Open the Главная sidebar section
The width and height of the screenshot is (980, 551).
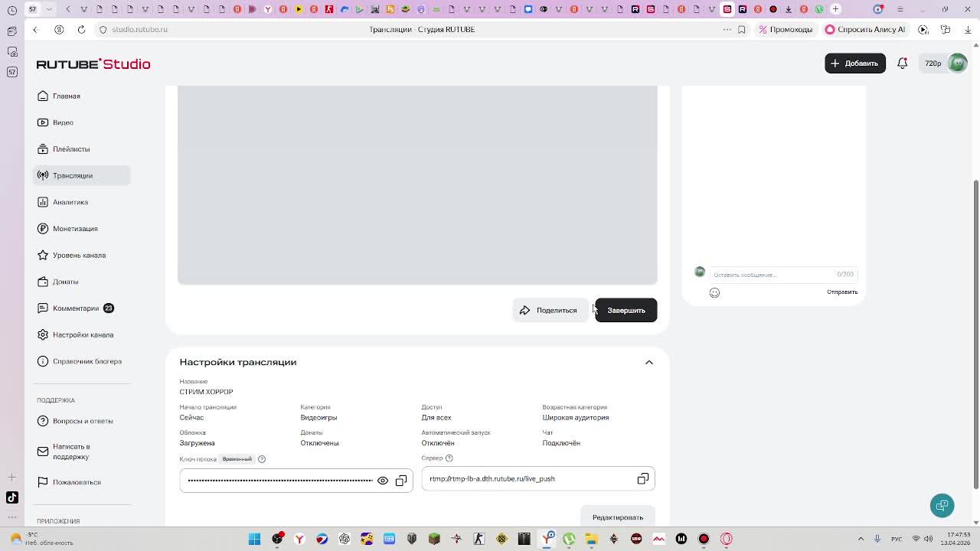point(81,96)
